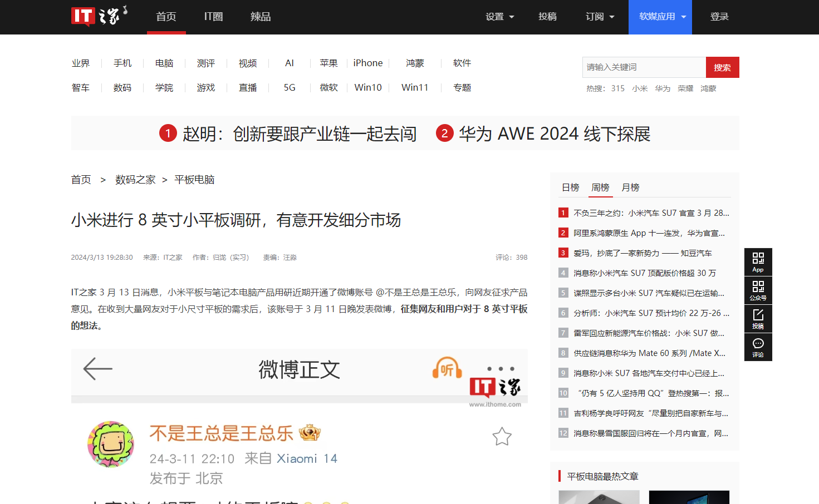Click breadcrumb 数码之家
This screenshot has height=504, width=819.
[x=135, y=180]
